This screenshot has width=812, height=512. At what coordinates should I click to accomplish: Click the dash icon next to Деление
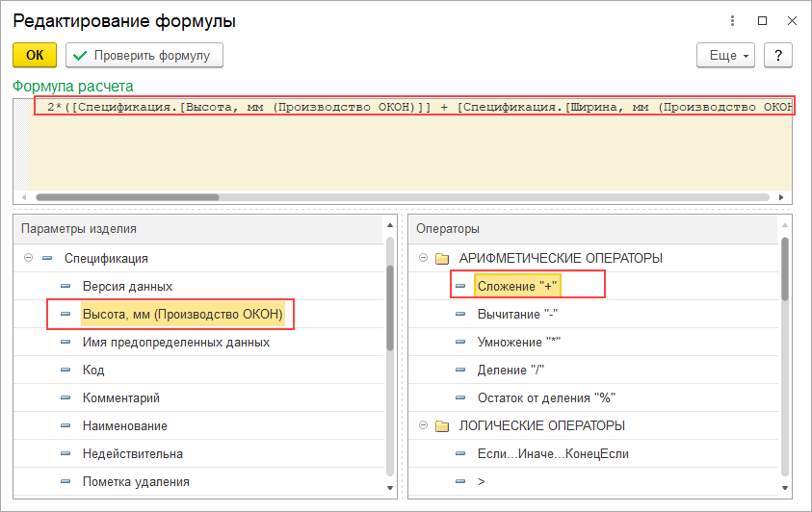(x=460, y=371)
